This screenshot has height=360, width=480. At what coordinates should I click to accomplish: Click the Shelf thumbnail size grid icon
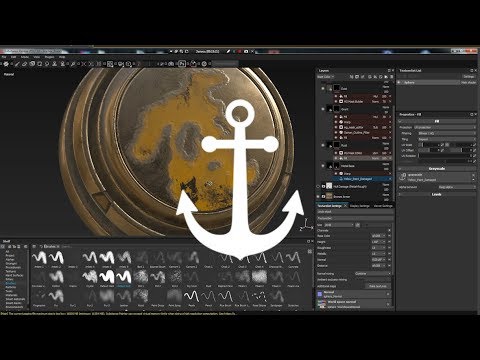point(310,251)
